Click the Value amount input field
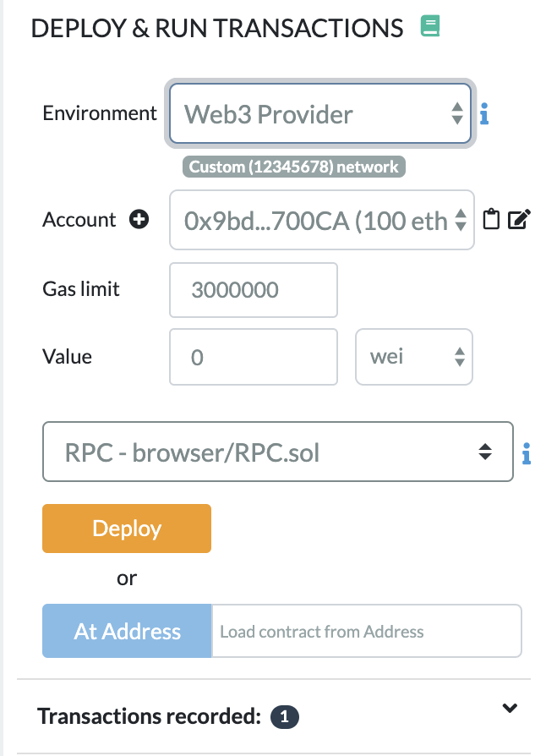Image resolution: width=546 pixels, height=756 pixels. coord(254,358)
